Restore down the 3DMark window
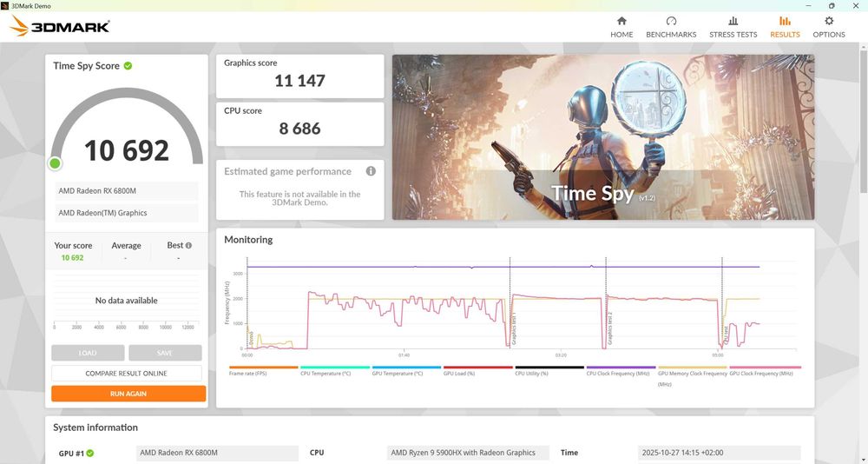 point(832,5)
